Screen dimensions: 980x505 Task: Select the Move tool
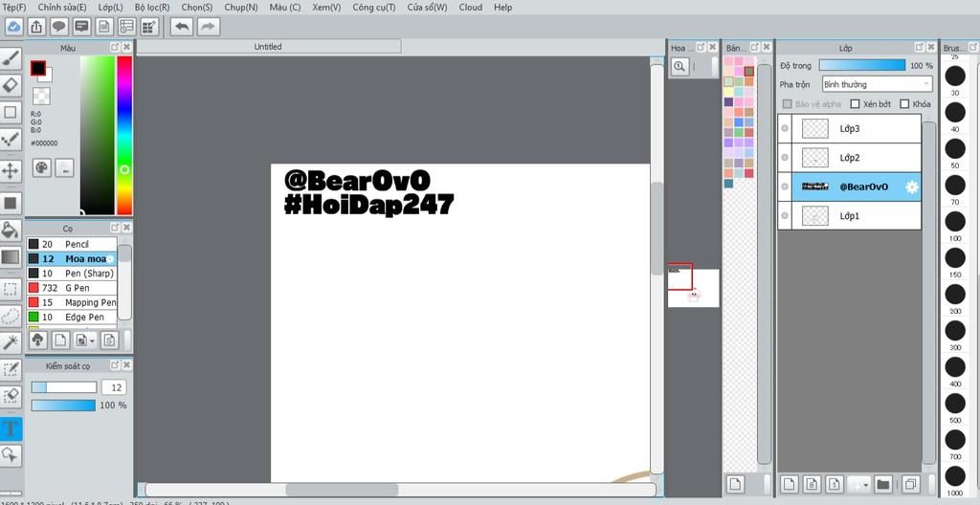(11, 170)
